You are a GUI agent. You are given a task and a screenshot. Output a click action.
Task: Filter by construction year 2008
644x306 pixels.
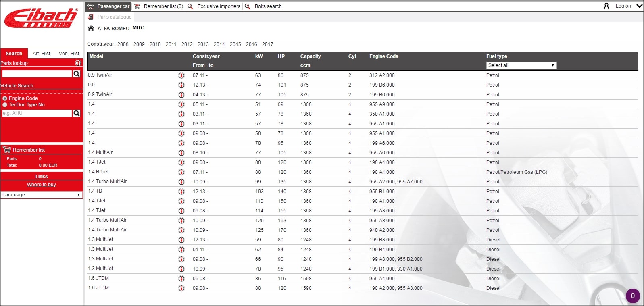[123, 44]
